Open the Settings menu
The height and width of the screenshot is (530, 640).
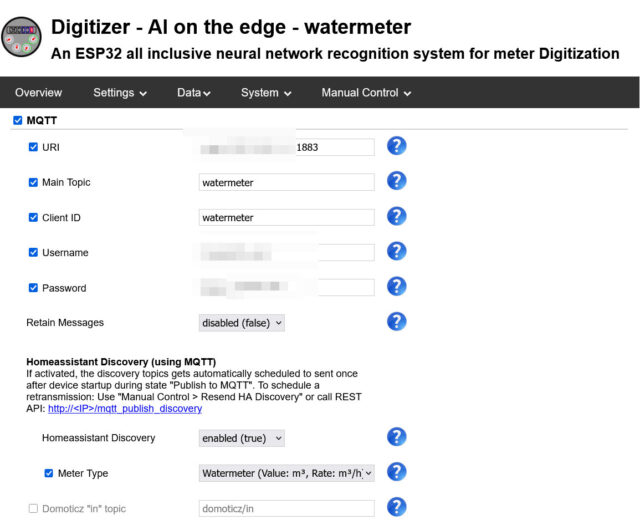(119, 93)
